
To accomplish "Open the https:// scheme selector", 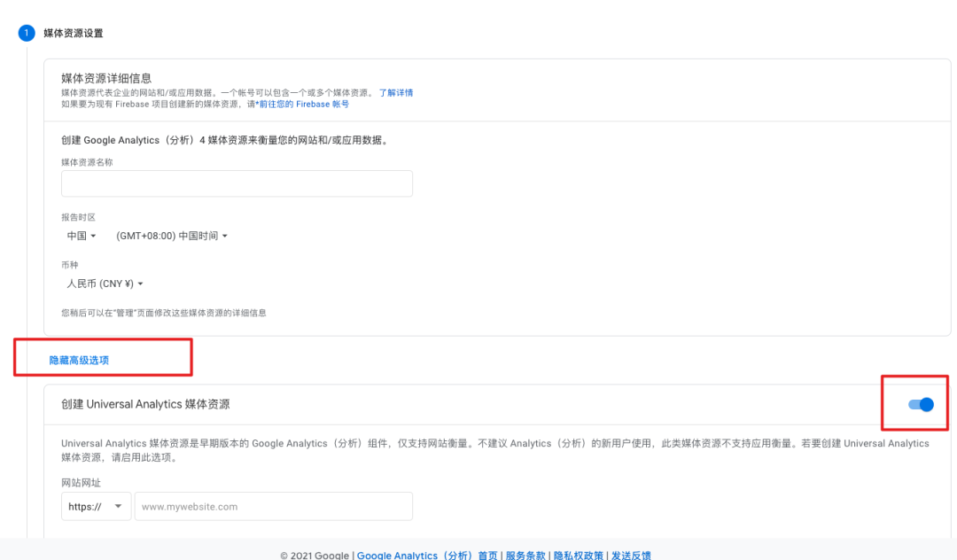I will (96, 506).
